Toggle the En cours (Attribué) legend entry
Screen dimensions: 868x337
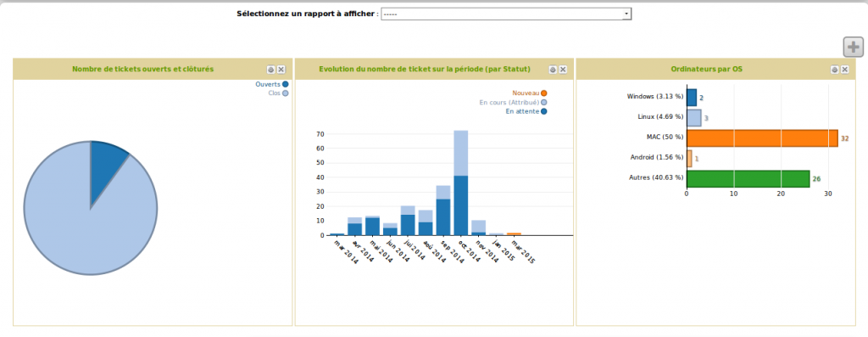click(513, 103)
